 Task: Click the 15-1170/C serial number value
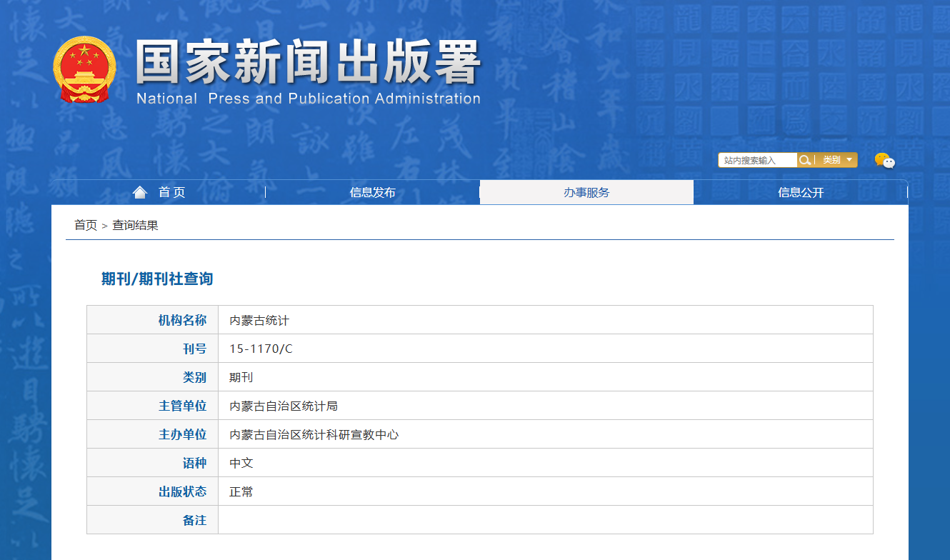261,349
